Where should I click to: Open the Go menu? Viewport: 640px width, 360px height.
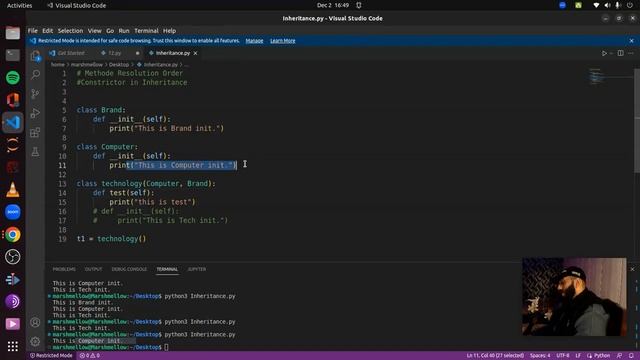coord(110,31)
